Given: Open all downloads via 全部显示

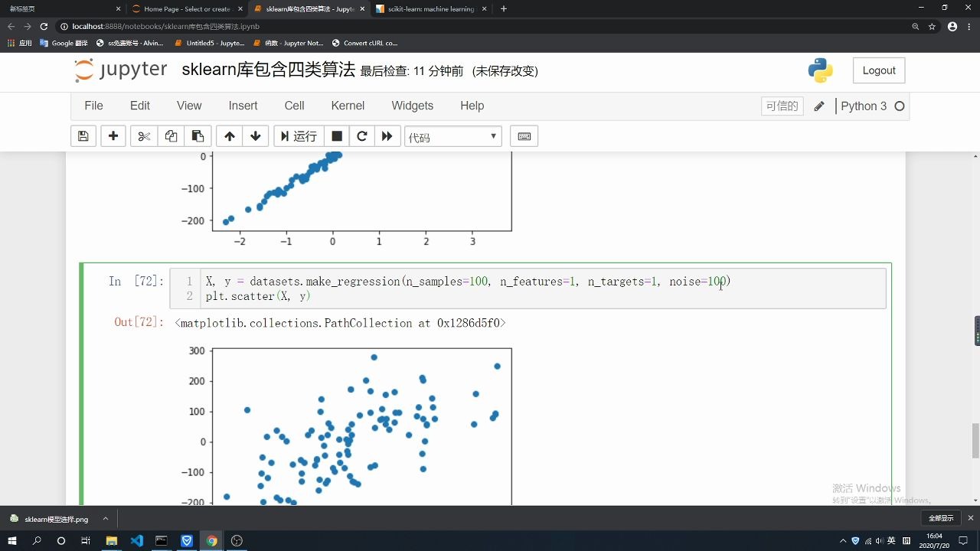Looking at the screenshot, I should (940, 517).
